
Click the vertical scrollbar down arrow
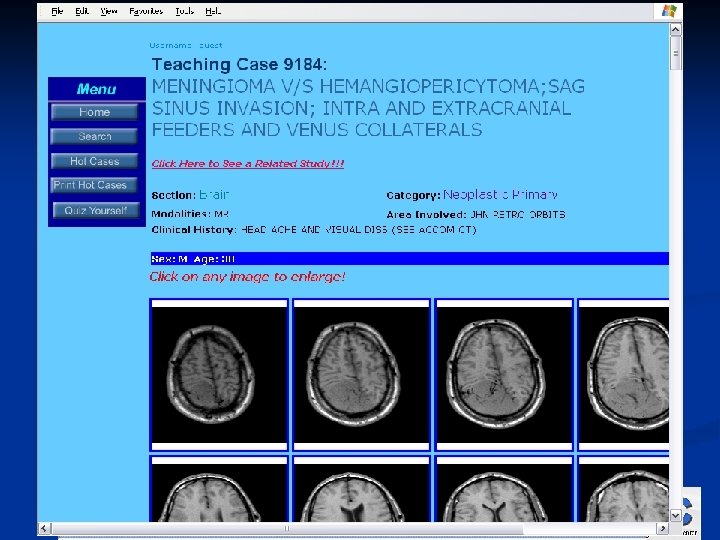tap(675, 515)
